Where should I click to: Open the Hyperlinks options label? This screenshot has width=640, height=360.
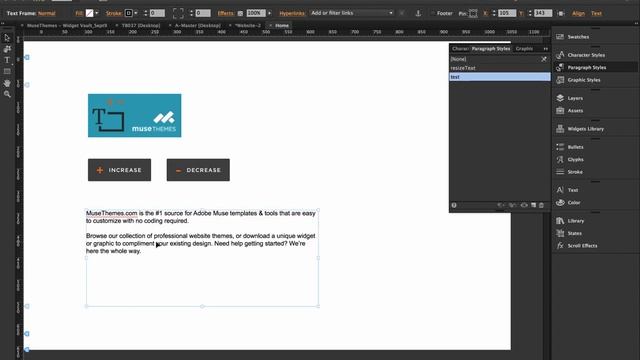[x=292, y=13]
